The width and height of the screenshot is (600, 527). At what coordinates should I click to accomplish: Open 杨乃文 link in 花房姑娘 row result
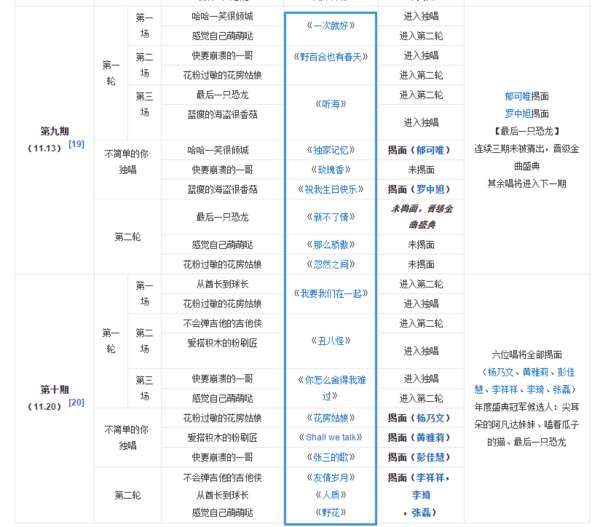pyautogui.click(x=430, y=418)
